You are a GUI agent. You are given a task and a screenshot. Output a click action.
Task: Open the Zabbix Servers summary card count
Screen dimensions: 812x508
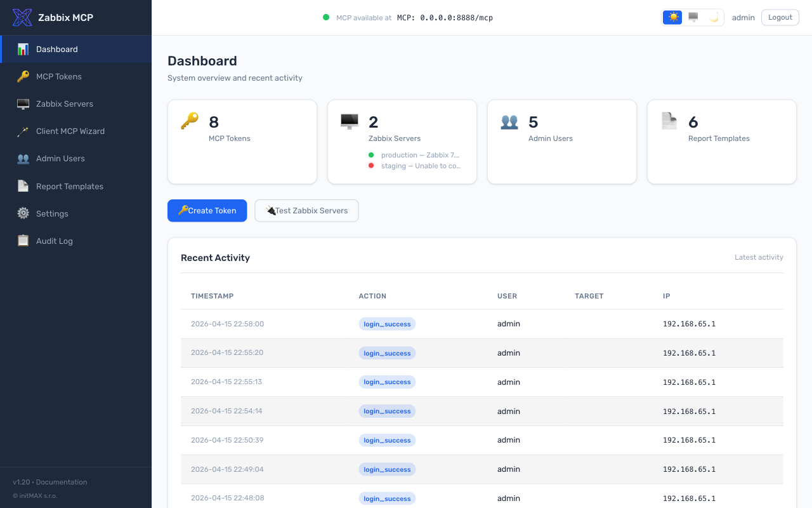(x=374, y=122)
